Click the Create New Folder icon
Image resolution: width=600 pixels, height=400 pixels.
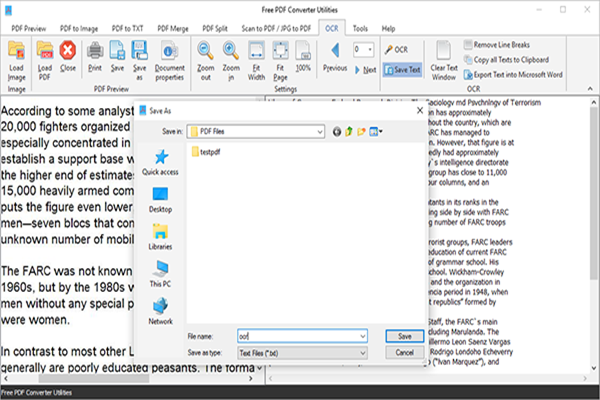[362, 131]
